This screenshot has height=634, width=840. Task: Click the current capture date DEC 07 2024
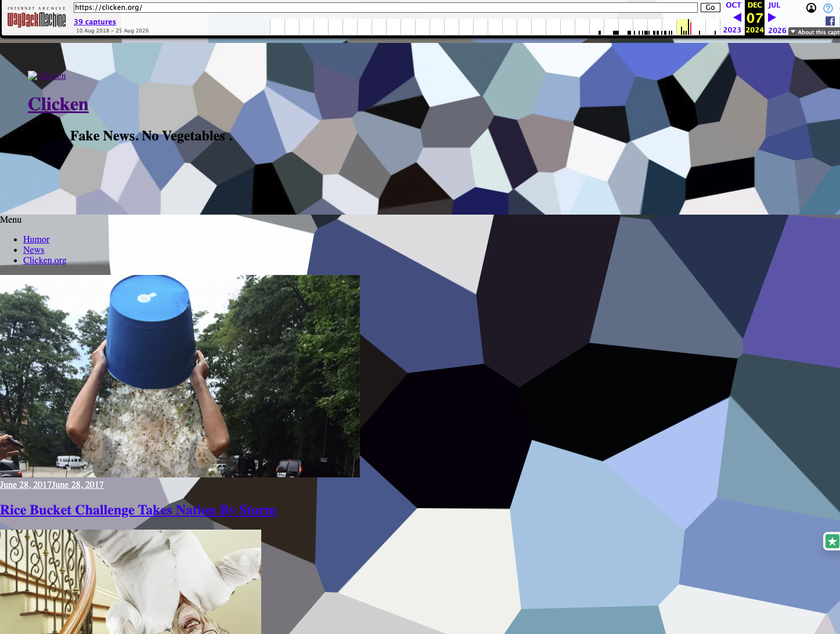755,18
